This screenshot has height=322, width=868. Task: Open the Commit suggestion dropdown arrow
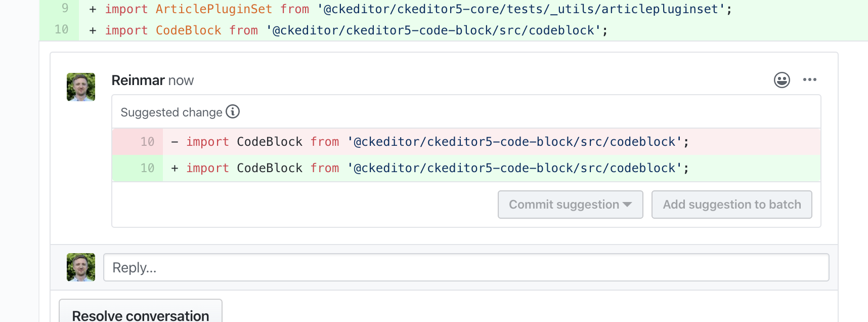pyautogui.click(x=627, y=205)
